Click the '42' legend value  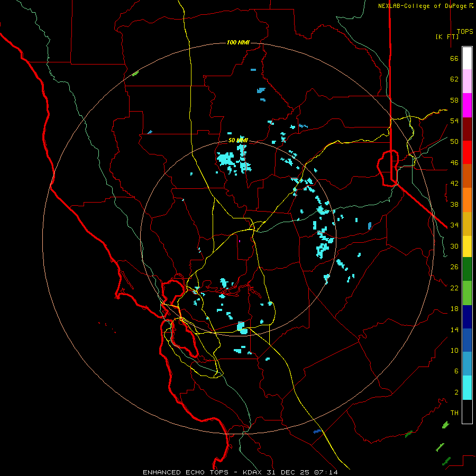click(454, 184)
